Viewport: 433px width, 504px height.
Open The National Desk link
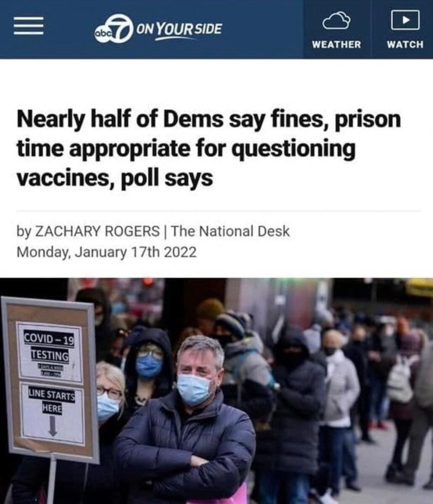tap(230, 232)
